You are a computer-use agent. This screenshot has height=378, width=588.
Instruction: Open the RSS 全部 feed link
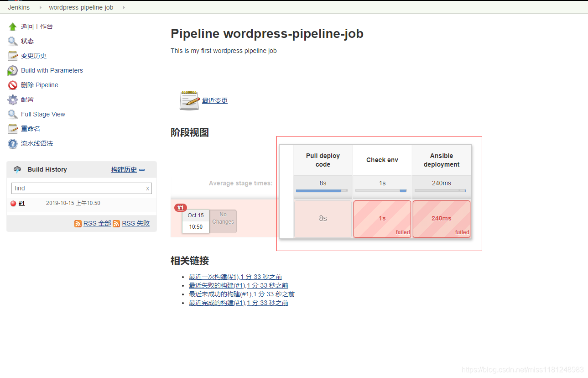(97, 223)
